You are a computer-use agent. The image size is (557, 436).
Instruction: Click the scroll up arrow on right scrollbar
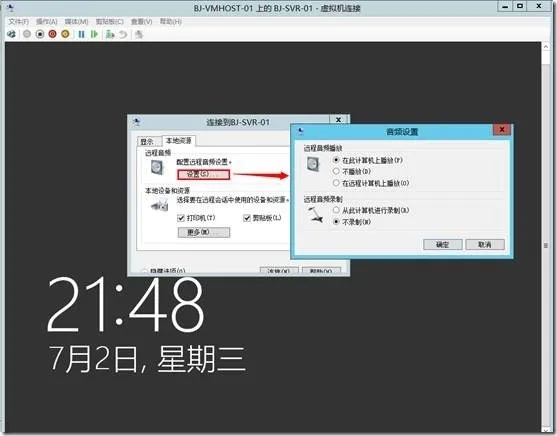click(546, 47)
